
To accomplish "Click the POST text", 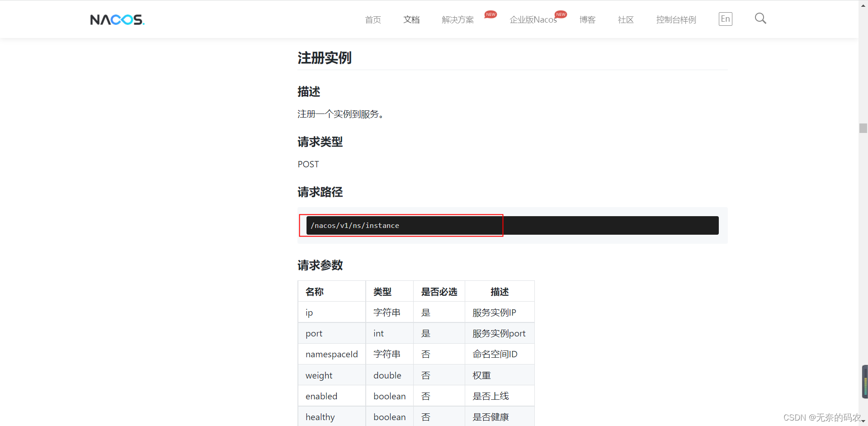I will coord(308,164).
